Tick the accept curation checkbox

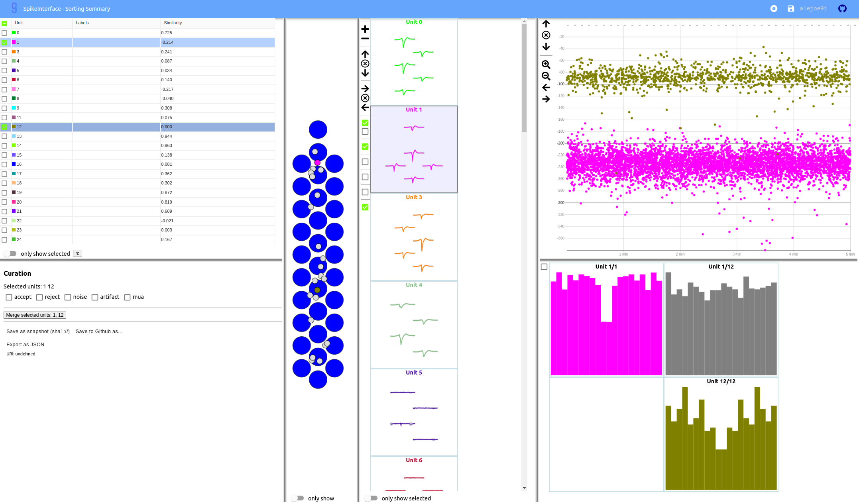9,297
